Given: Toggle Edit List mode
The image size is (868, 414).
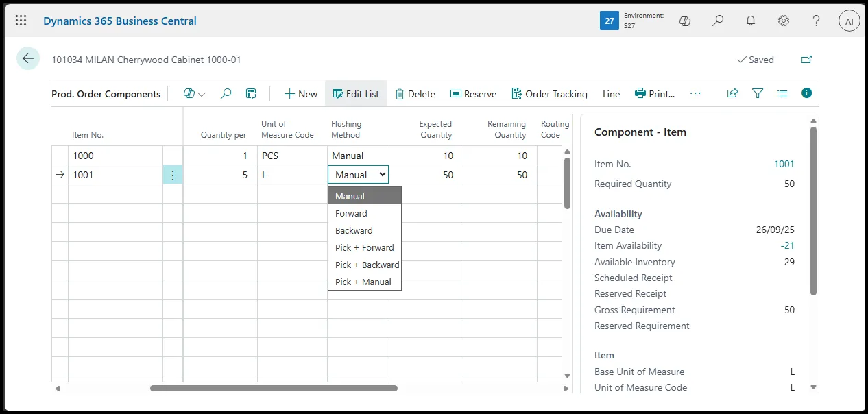Looking at the screenshot, I should [356, 94].
